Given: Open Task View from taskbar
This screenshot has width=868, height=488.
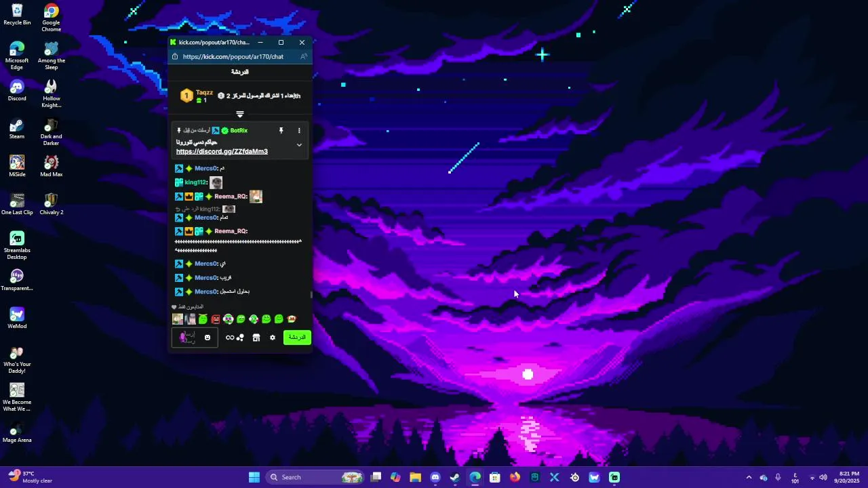Looking at the screenshot, I should tap(376, 477).
